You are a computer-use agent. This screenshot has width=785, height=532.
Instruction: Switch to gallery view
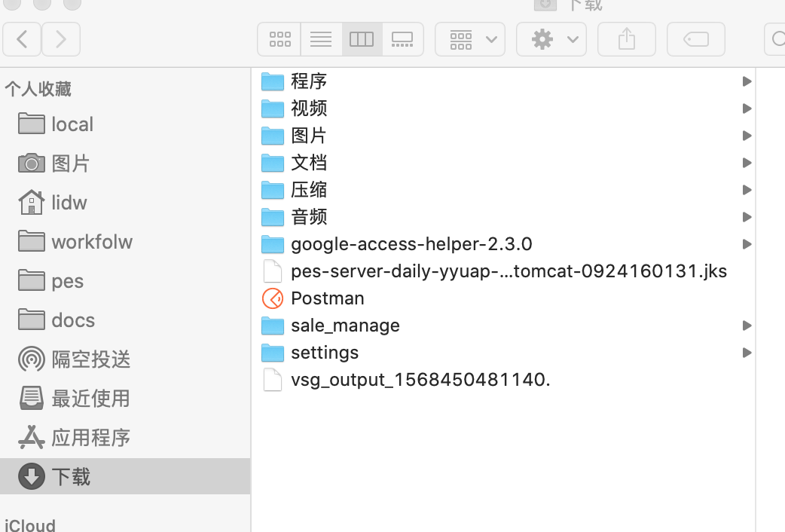[402, 39]
